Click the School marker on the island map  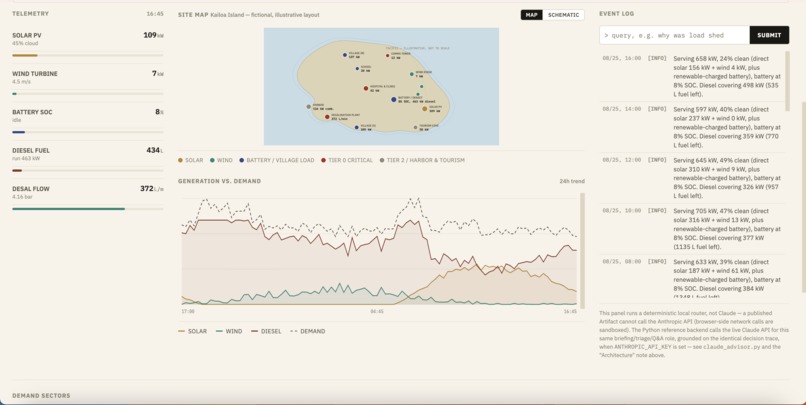click(357, 68)
